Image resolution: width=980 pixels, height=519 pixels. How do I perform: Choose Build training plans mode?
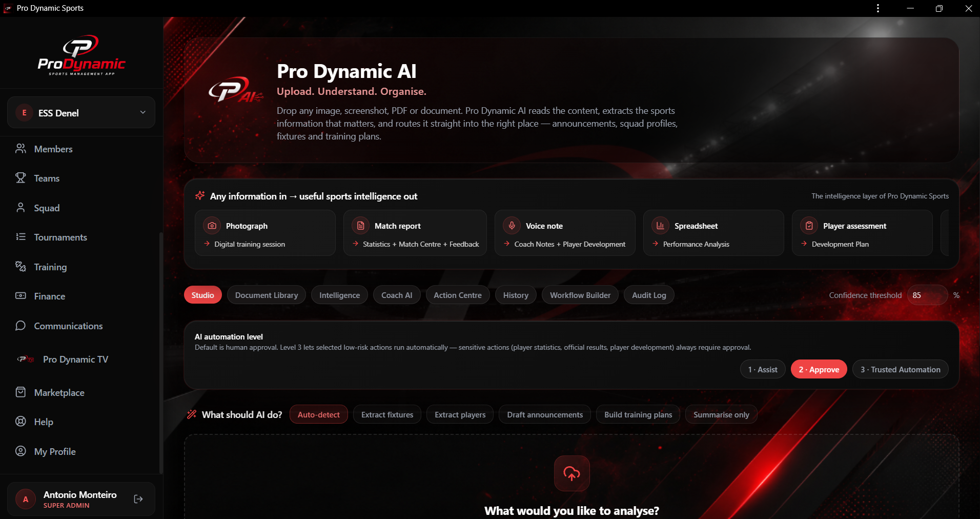click(638, 414)
